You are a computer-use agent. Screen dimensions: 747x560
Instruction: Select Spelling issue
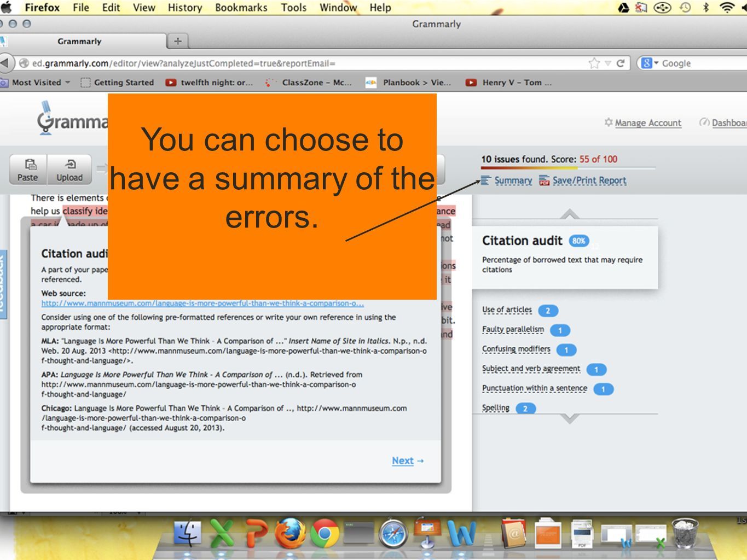point(496,409)
